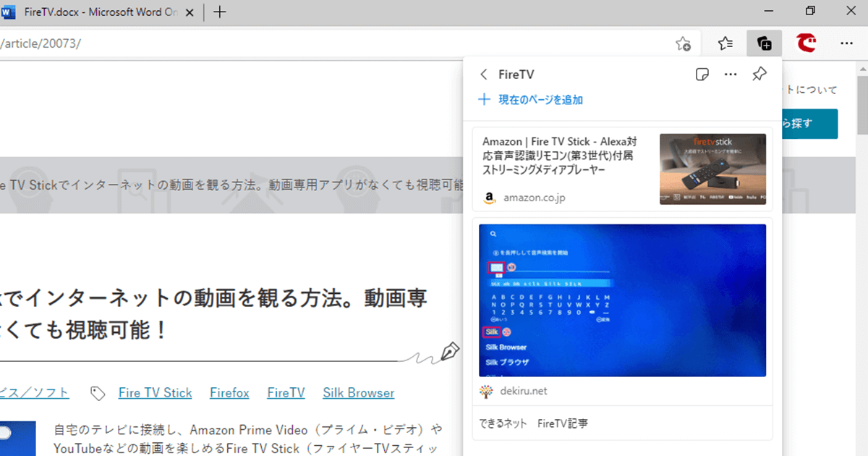868x456 pixels.
Task: Click the note できるネット FireTV記事
Action: (x=534, y=423)
